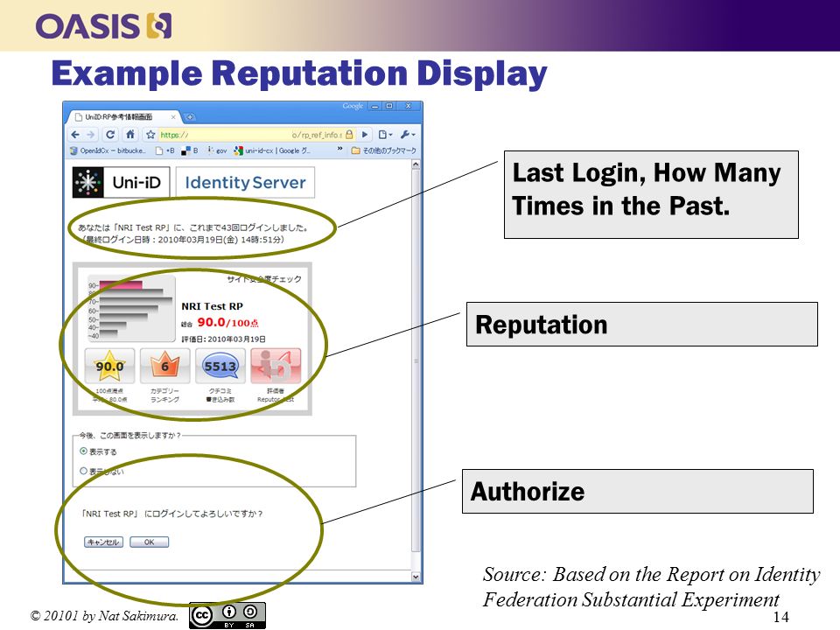
Task: Click the '© 20101 by Nat Sakimura' text
Action: [x=104, y=616]
